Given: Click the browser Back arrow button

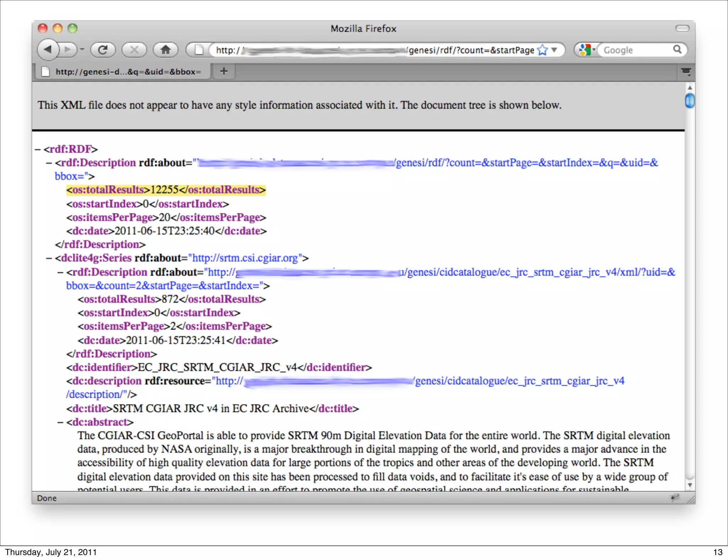Looking at the screenshot, I should coord(48,50).
